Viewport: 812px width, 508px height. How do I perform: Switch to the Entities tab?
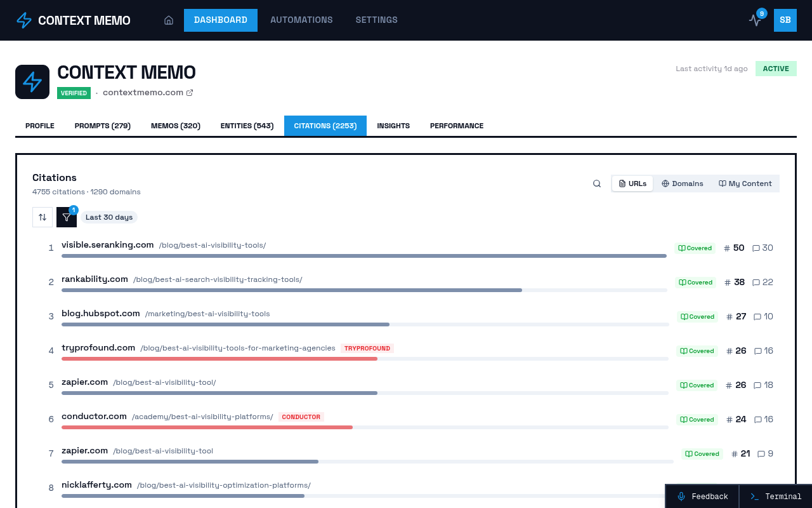(x=247, y=125)
